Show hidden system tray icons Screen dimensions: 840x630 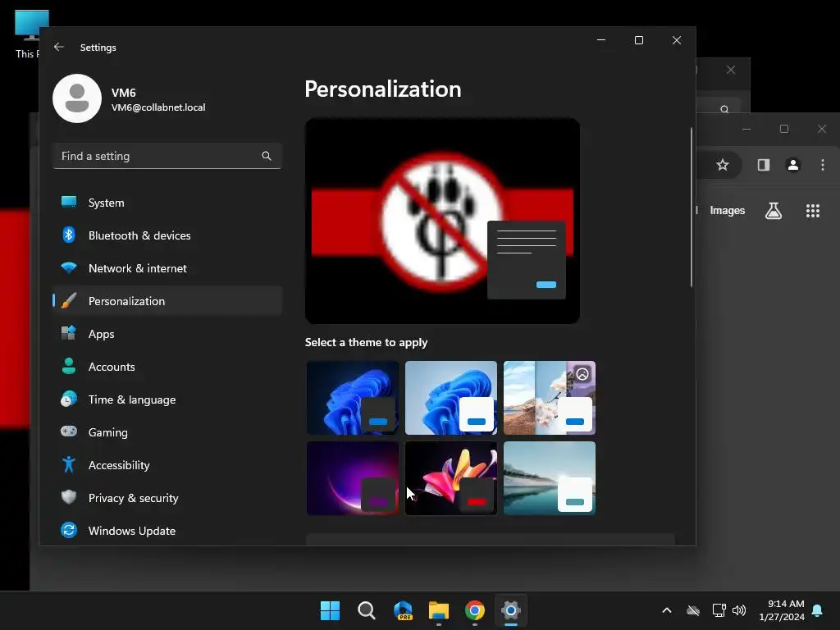pos(667,610)
